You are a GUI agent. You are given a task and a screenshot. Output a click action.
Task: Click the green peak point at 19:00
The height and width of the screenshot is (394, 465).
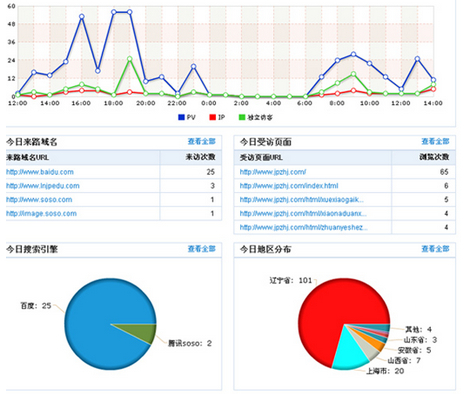click(x=130, y=59)
